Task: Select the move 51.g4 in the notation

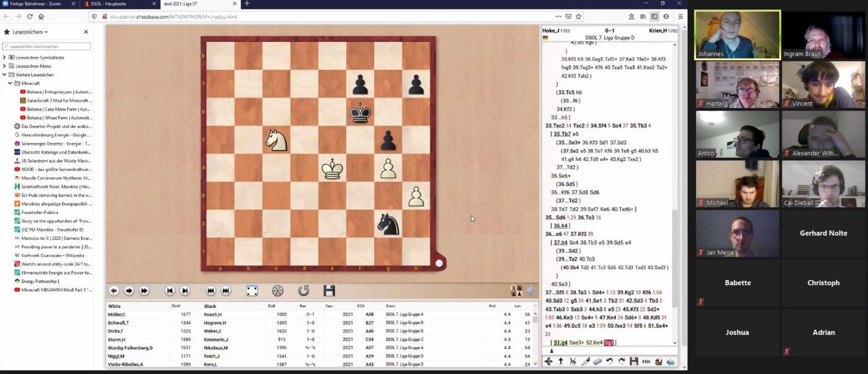Action: click(x=559, y=343)
